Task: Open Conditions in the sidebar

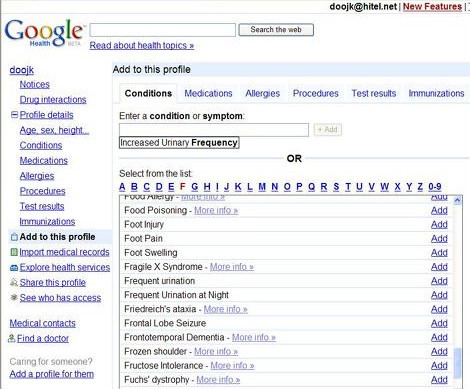Action: pos(41,145)
